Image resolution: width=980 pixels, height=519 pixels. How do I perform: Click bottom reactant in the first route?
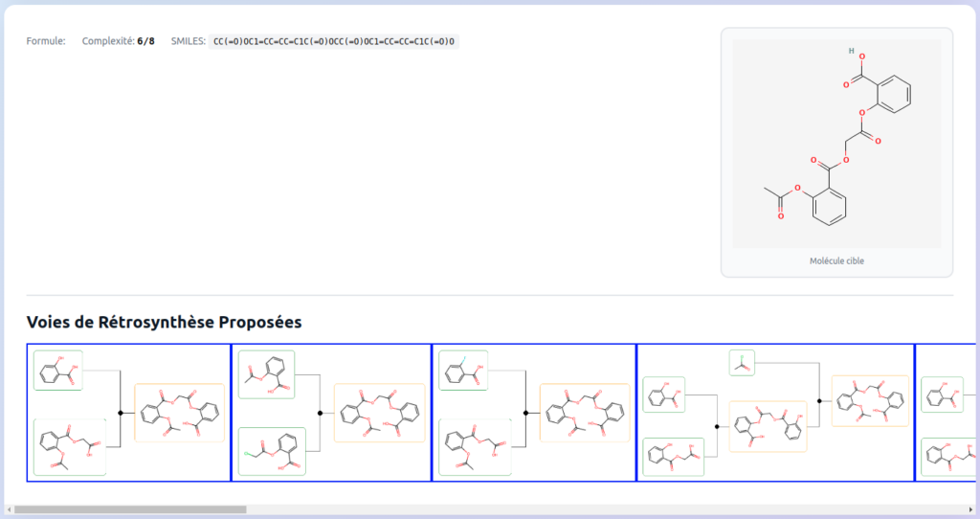(70, 446)
